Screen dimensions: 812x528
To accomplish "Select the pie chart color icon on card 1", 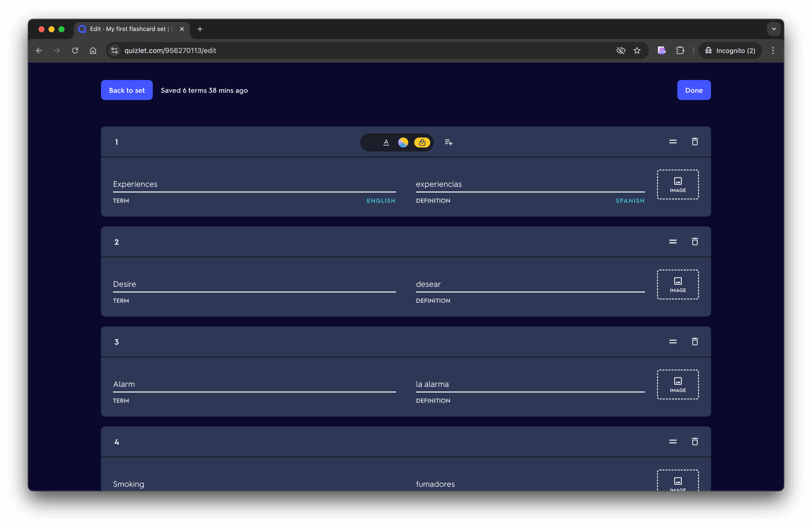I will click(x=403, y=142).
